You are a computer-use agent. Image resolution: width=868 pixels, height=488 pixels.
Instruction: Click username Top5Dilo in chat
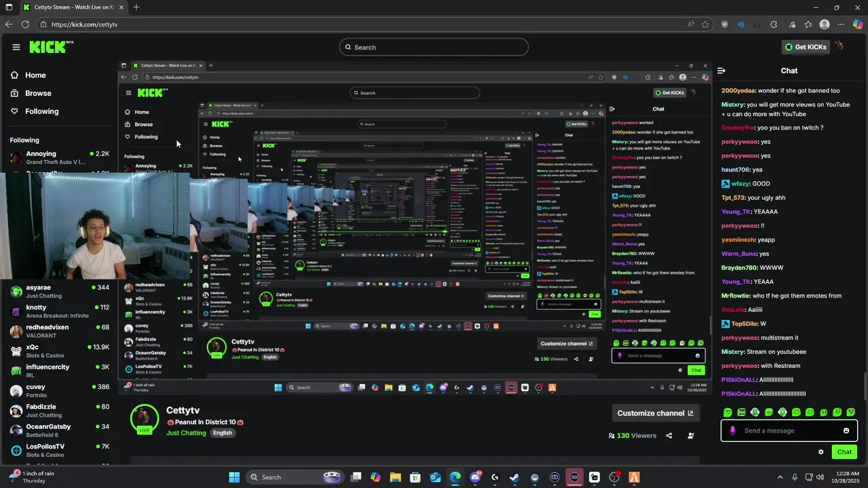pyautogui.click(x=744, y=324)
